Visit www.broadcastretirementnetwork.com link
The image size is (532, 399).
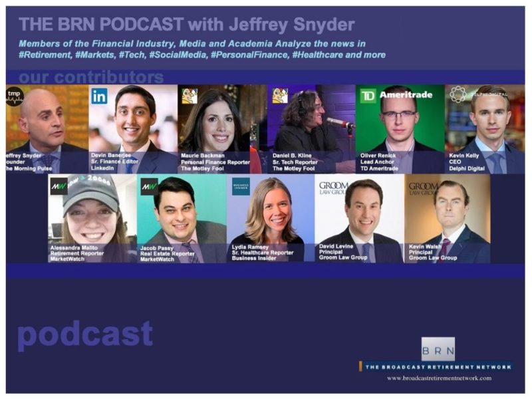click(439, 378)
